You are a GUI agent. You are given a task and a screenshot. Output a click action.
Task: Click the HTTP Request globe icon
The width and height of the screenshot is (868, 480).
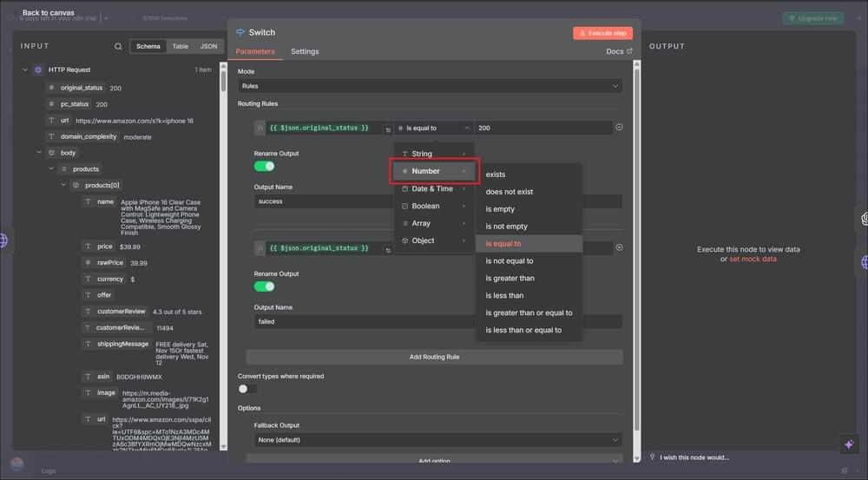[x=38, y=69]
